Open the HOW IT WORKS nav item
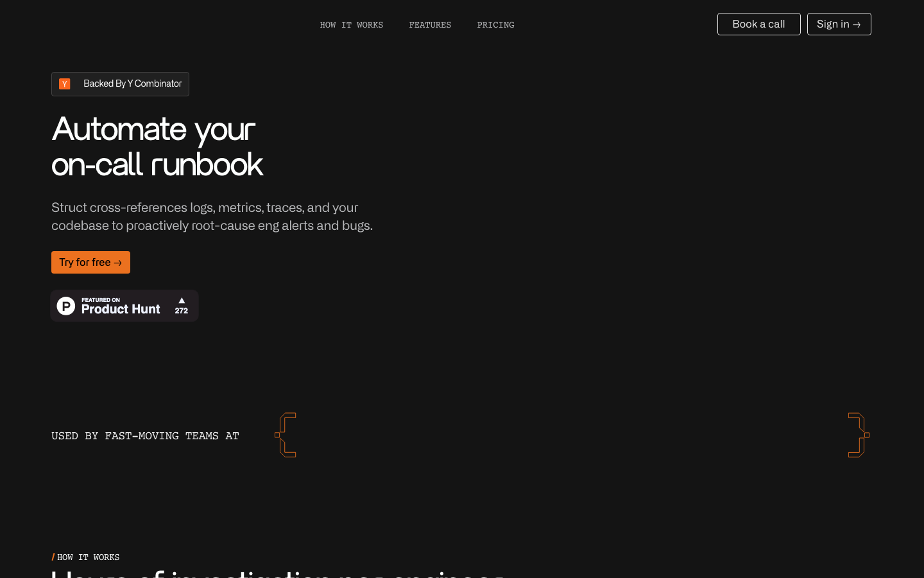The image size is (924, 578). coord(351,25)
